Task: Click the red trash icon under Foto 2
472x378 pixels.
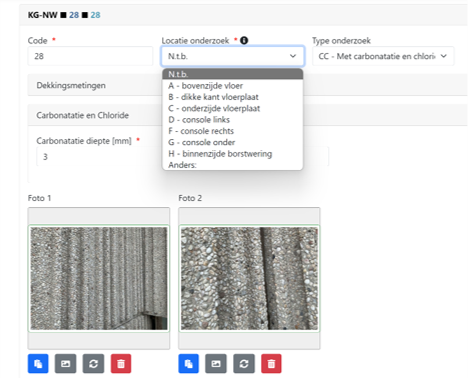Action: [271, 363]
